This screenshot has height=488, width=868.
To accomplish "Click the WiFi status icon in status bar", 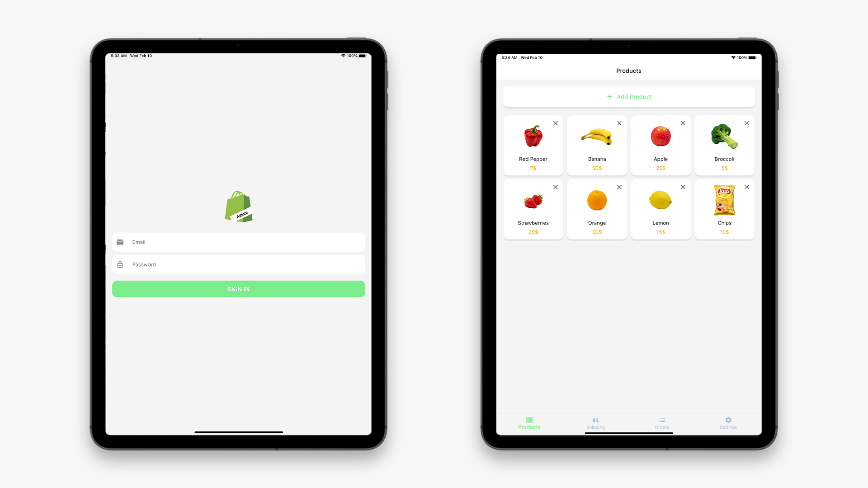I will point(342,56).
